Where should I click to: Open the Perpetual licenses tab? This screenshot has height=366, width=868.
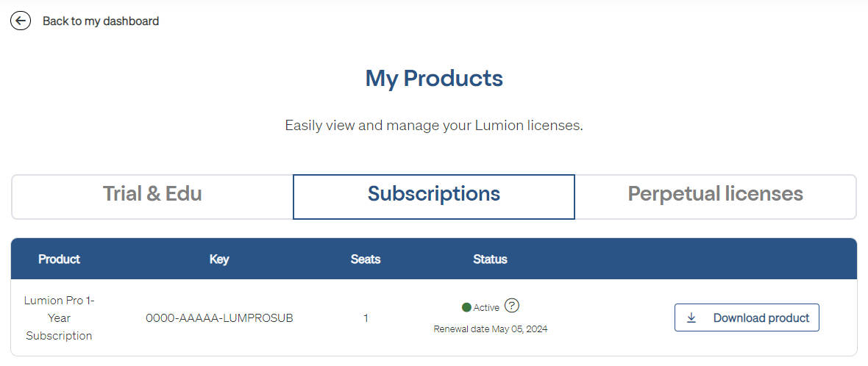click(715, 194)
